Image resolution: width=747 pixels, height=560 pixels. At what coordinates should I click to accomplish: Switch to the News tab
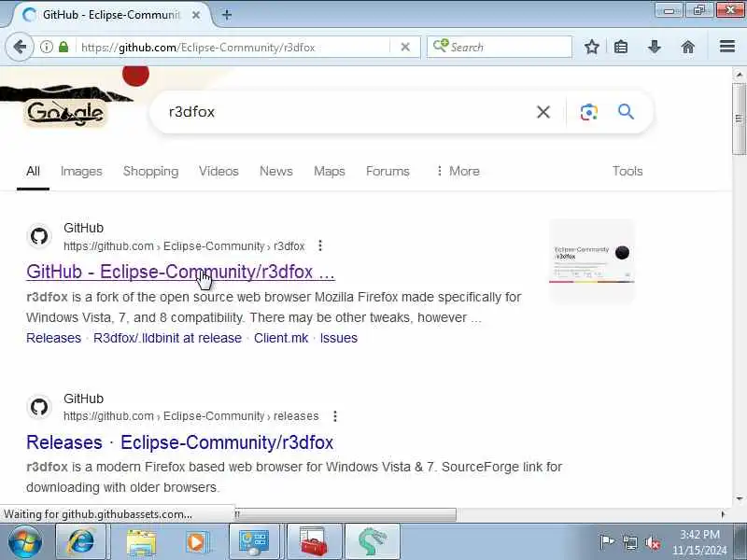click(275, 172)
